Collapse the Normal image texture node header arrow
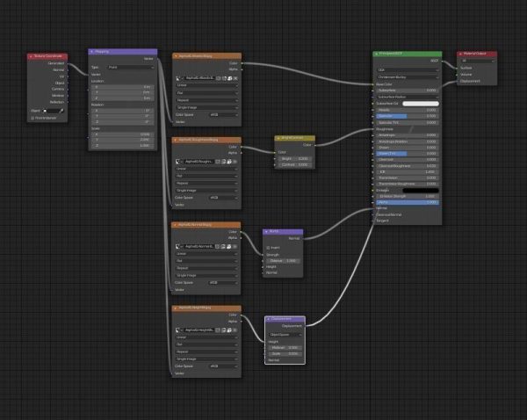 point(175,225)
